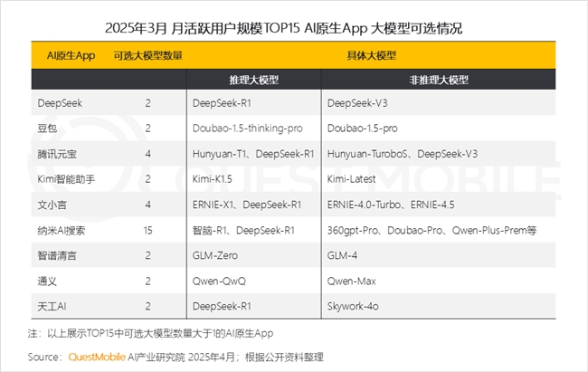
Task: Click the '腾讯元宝' row label
Action: click(57, 155)
